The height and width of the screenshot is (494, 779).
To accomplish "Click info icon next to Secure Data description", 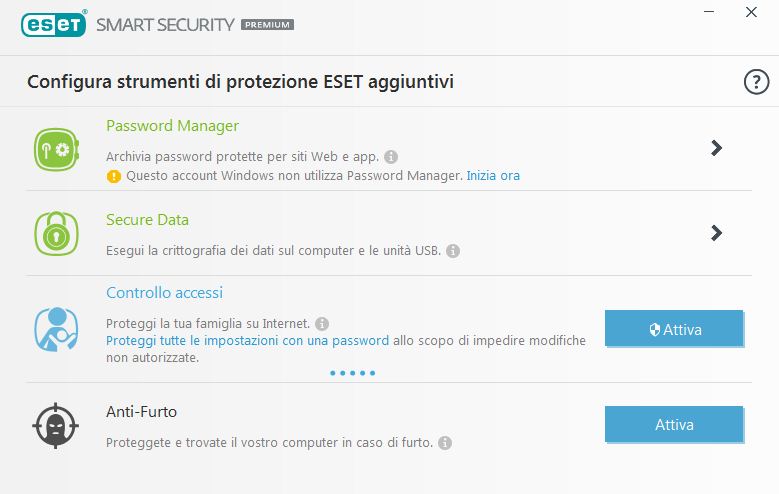I will point(453,250).
